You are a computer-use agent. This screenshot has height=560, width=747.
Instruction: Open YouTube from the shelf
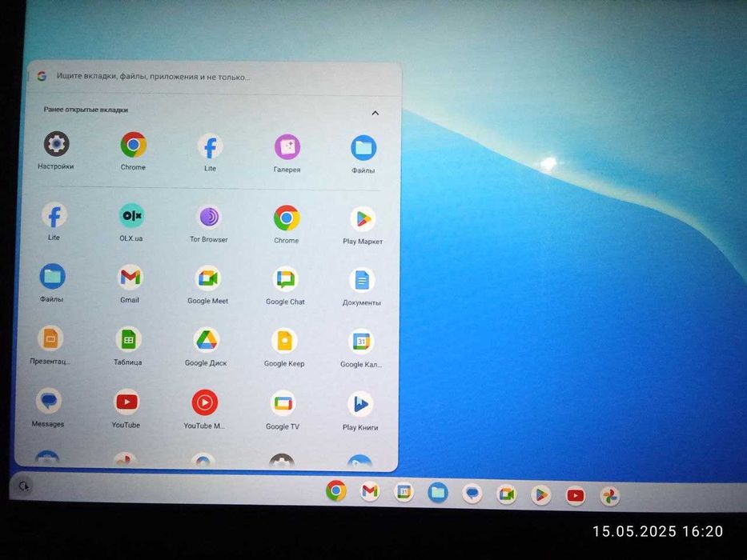[x=575, y=496]
